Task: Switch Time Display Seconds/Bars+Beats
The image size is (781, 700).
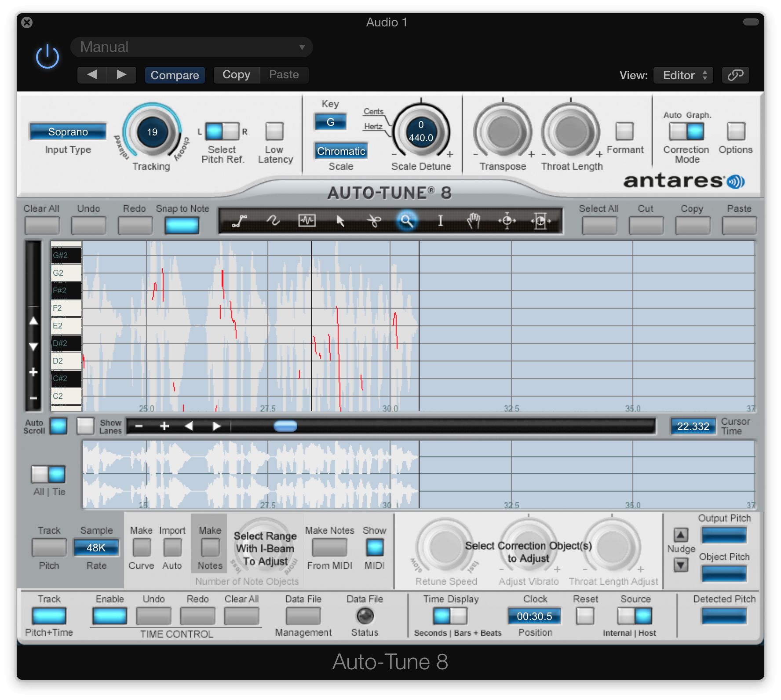Action: pos(450,616)
